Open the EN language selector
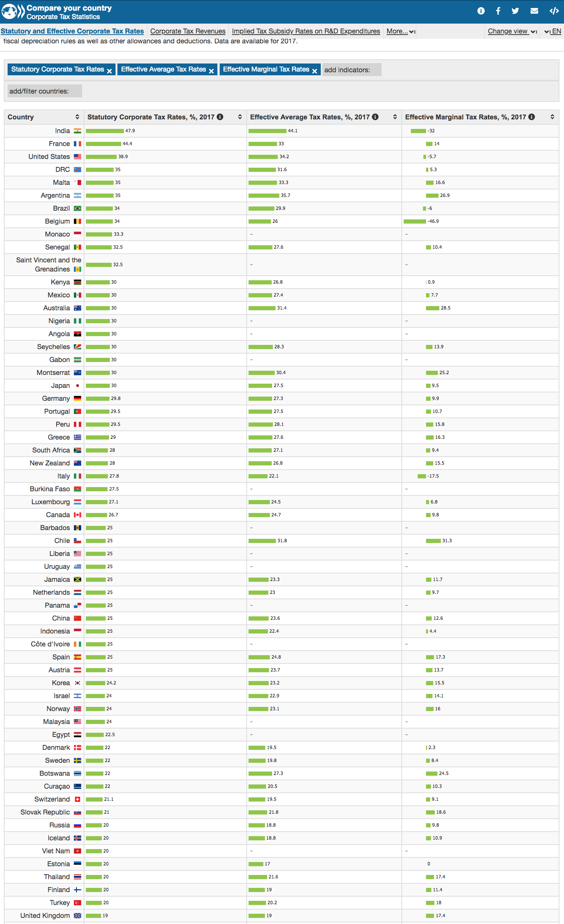Image resolution: width=564 pixels, height=924 pixels. point(553,32)
